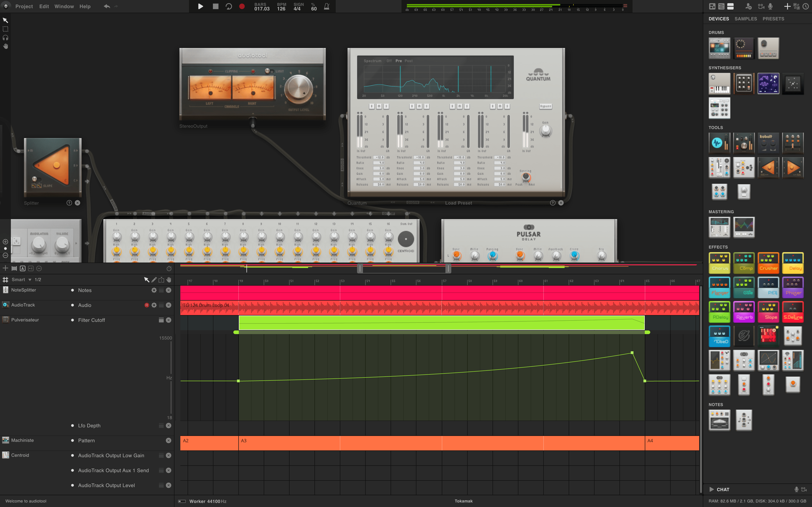
Task: Enable the LIMIT switch on the StereoOutput device
Action: (267, 71)
